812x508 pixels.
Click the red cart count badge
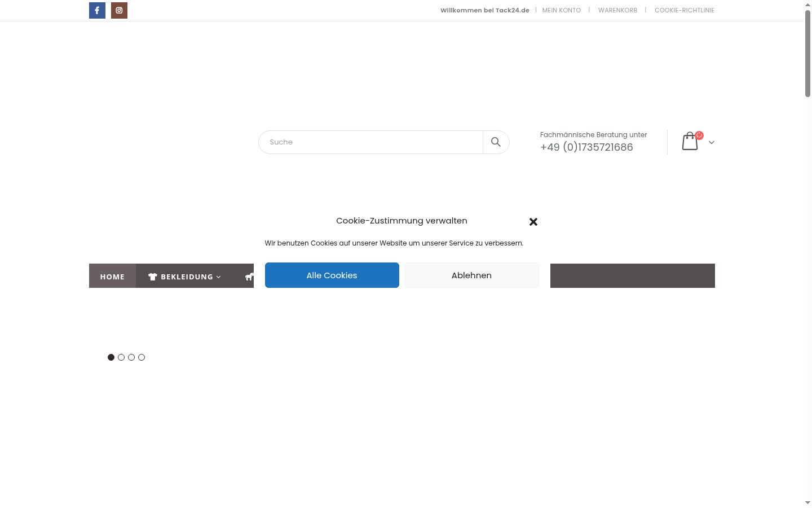coord(699,135)
